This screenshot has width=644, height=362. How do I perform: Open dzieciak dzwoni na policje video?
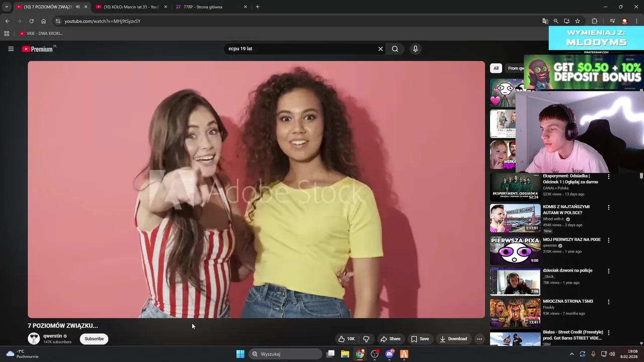point(568,270)
